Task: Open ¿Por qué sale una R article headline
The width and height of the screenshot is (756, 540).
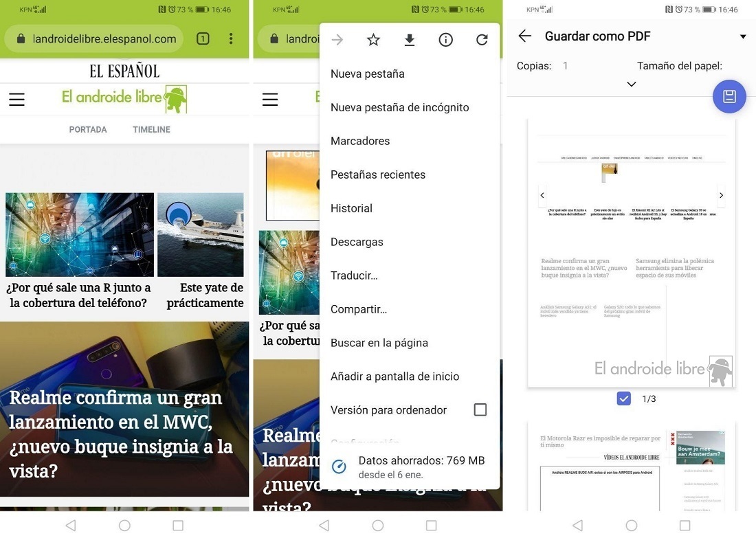Action: (78, 295)
